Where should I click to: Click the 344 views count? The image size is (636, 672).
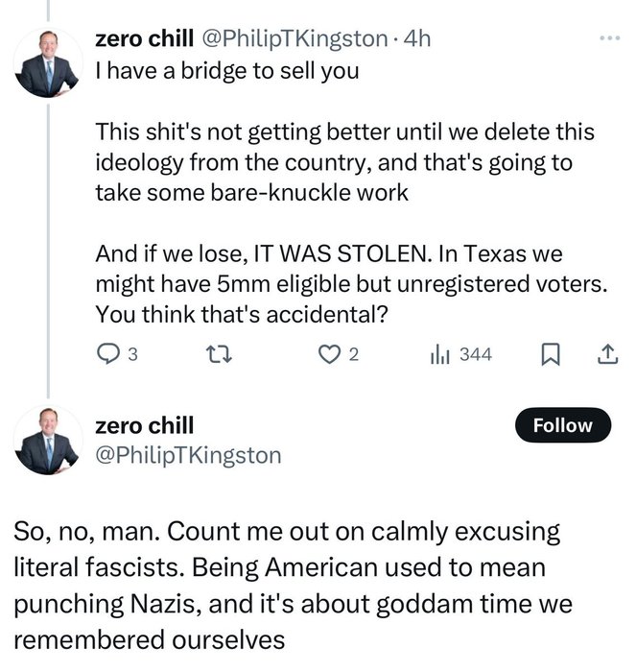click(475, 354)
